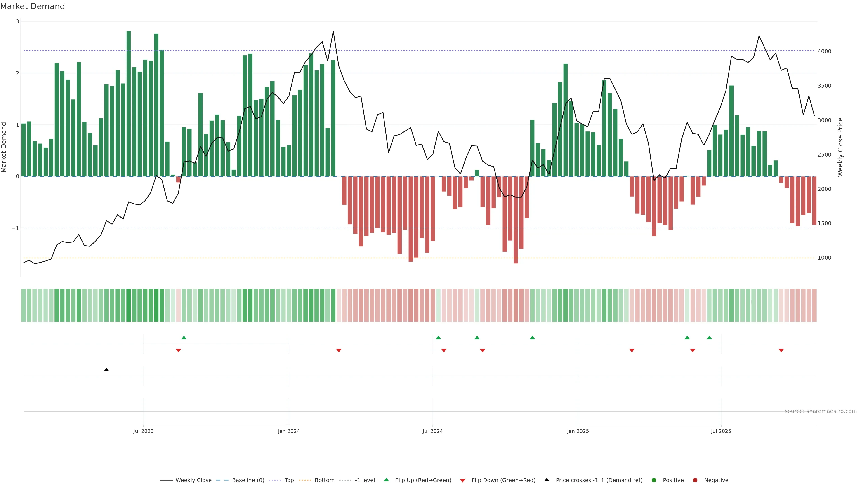This screenshot has width=868, height=488.
Task: Click Flip Down red triangle legend icon
Action: point(463,480)
